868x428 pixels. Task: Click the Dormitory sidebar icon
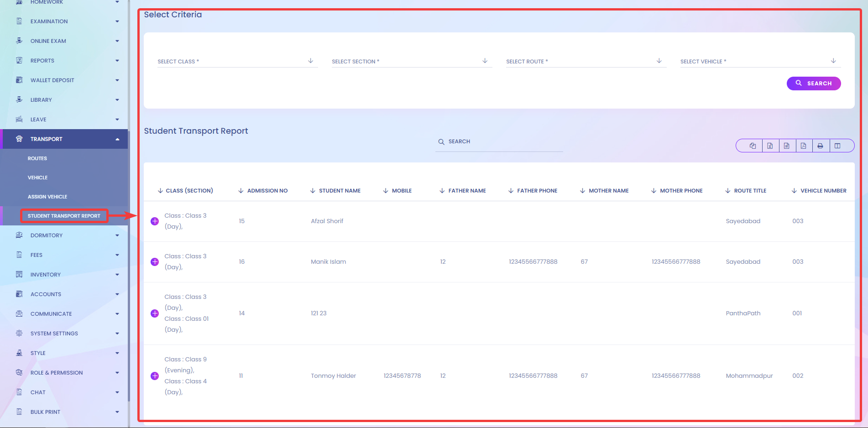(x=19, y=235)
